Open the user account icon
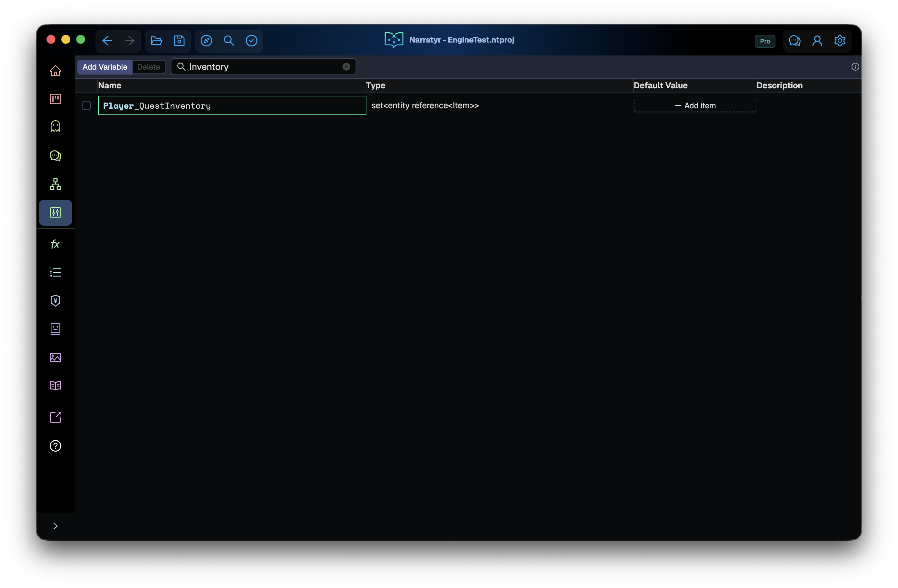The width and height of the screenshot is (898, 588). pyautogui.click(x=817, y=40)
